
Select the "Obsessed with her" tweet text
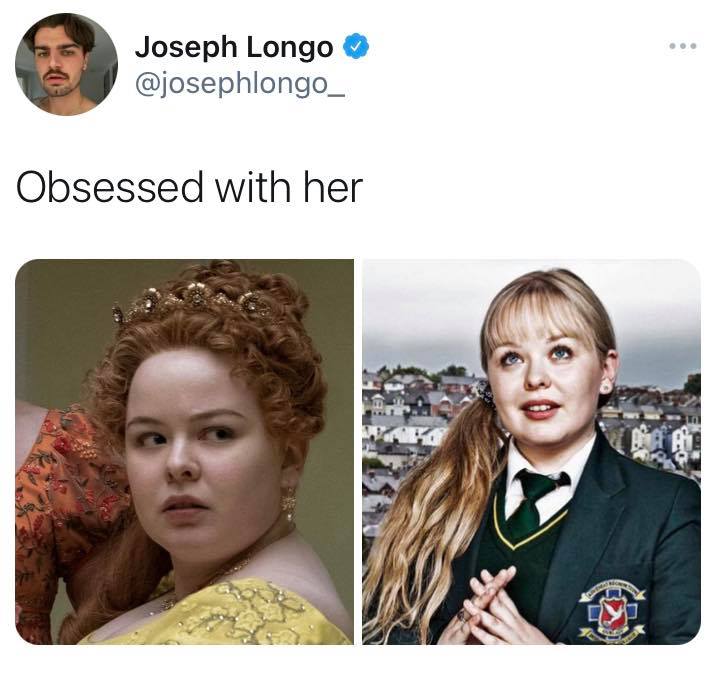189,187
